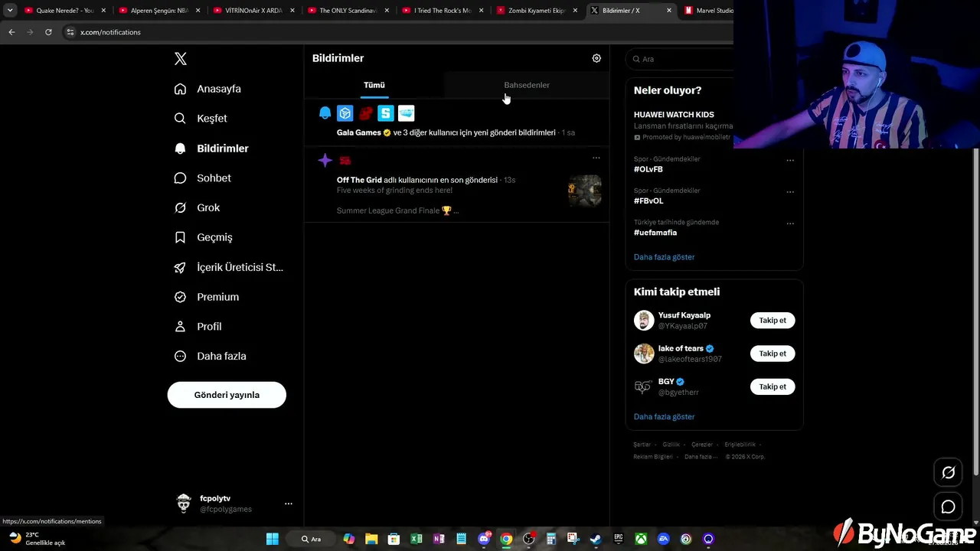This screenshot has height=551, width=980.
Task: Open notification settings gear icon
Action: [596, 58]
